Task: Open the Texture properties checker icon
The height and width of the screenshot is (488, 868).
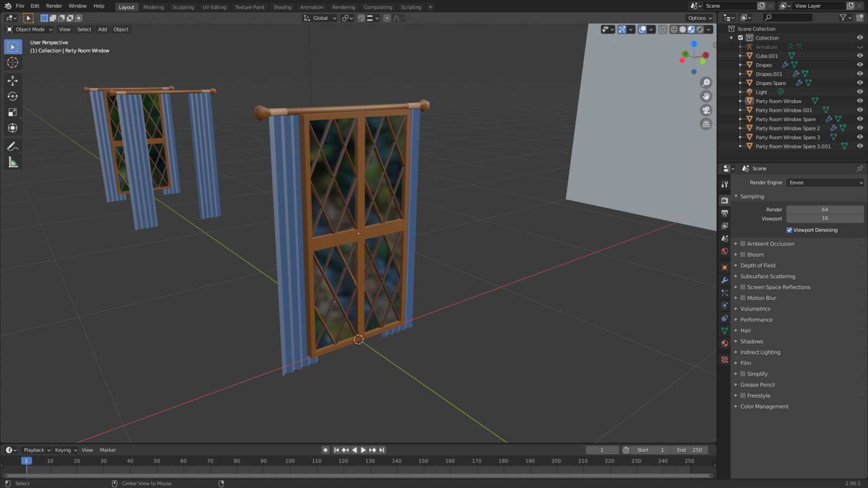Action: coord(725,359)
